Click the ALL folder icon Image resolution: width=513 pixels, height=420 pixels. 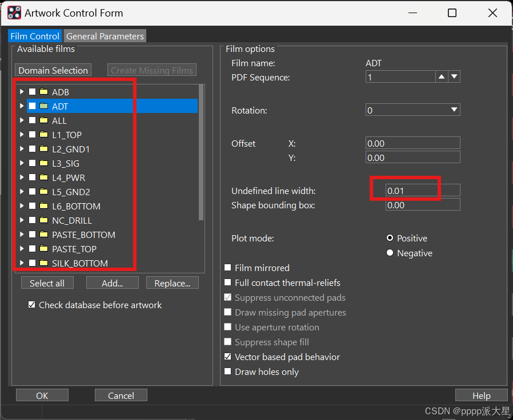pos(43,120)
